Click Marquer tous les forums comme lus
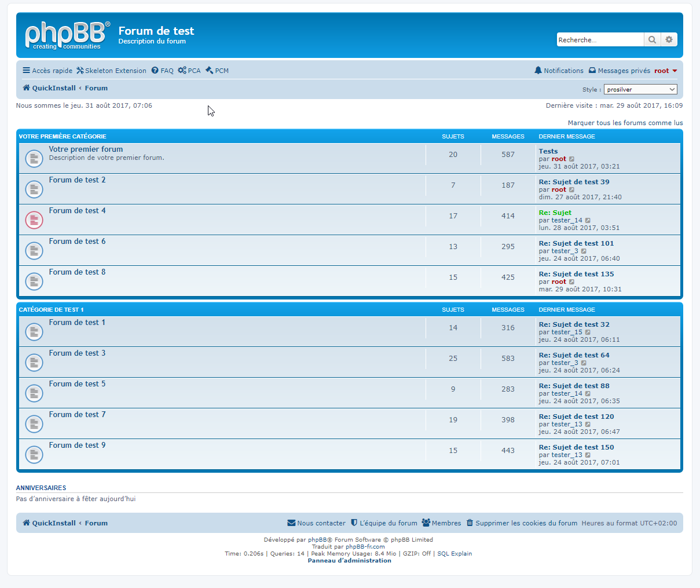Viewport: 700px width, 588px height. (x=625, y=123)
